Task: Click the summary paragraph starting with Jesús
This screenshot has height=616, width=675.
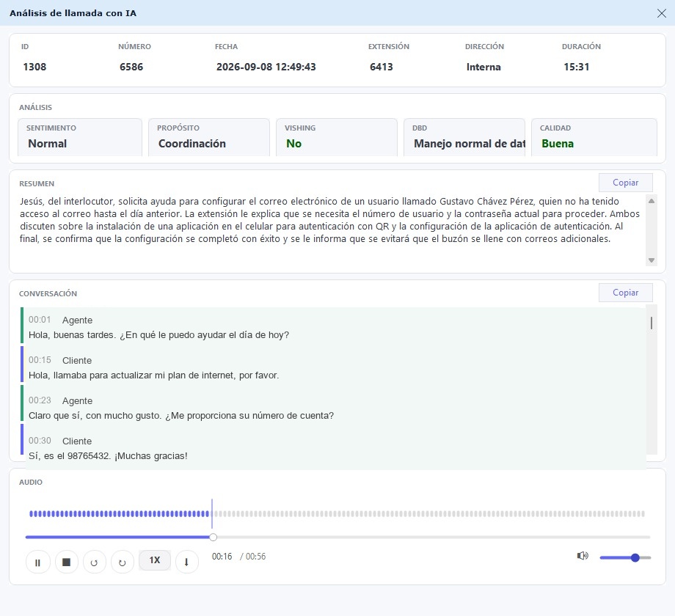Action: [x=329, y=220]
